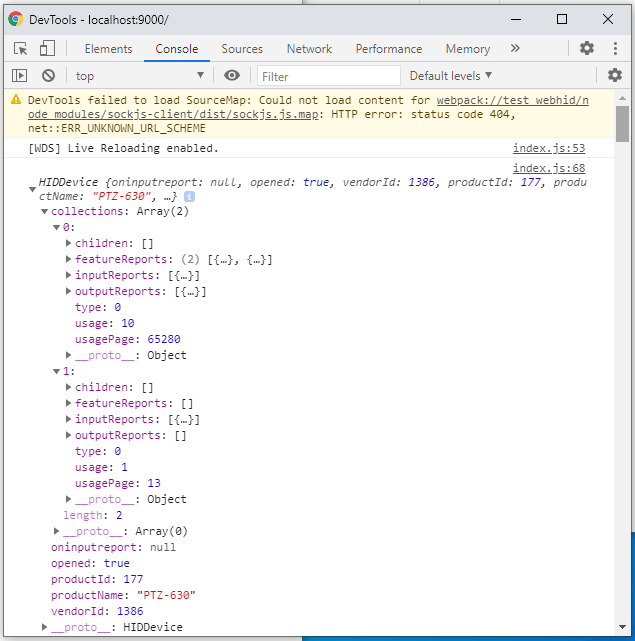Open the sockjs.js.map webpack link
The image size is (635, 641).
point(308,107)
